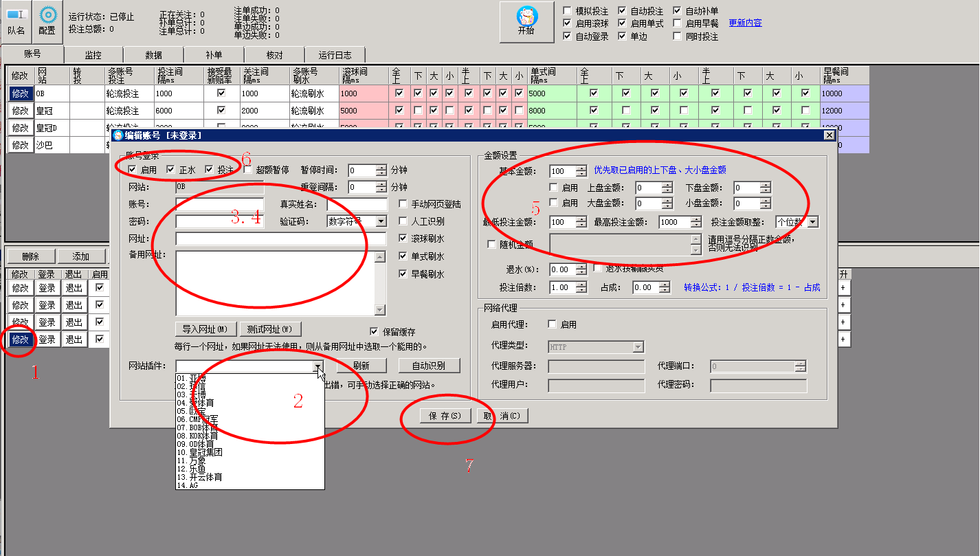Click the 测试网址(W) button

[x=270, y=329]
